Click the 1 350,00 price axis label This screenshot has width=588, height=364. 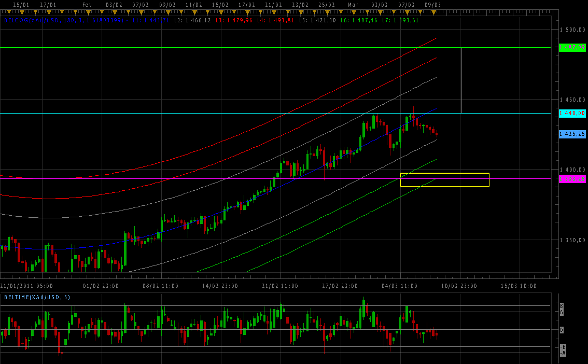[x=573, y=240]
